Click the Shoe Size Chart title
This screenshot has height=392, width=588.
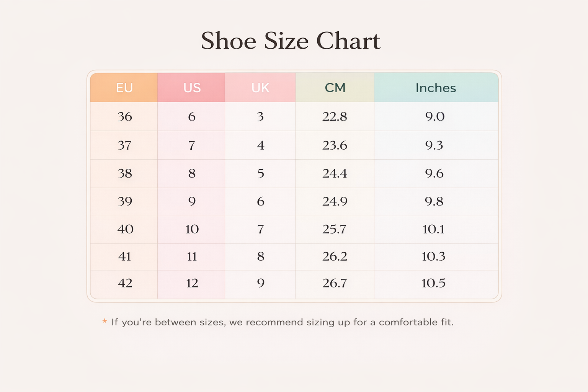click(x=291, y=41)
